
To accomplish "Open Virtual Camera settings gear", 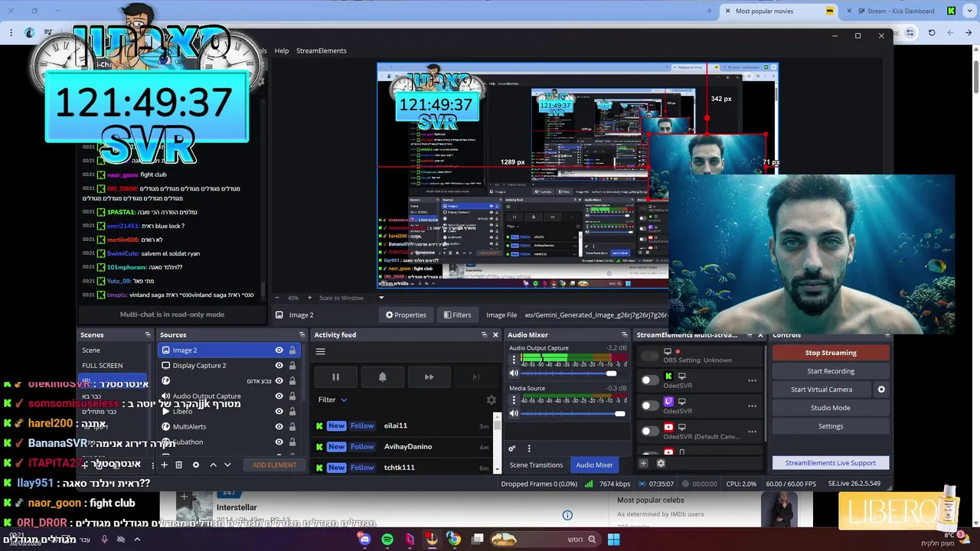I will [881, 390].
